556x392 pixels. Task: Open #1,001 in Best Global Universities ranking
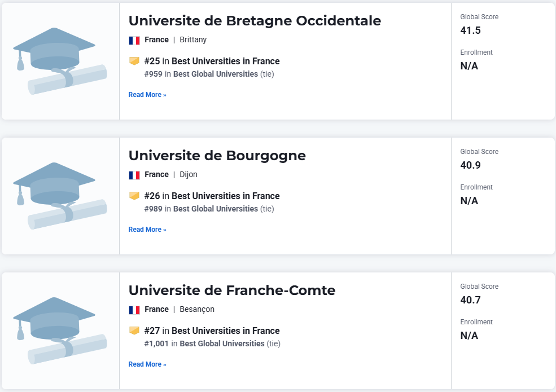tap(212, 343)
